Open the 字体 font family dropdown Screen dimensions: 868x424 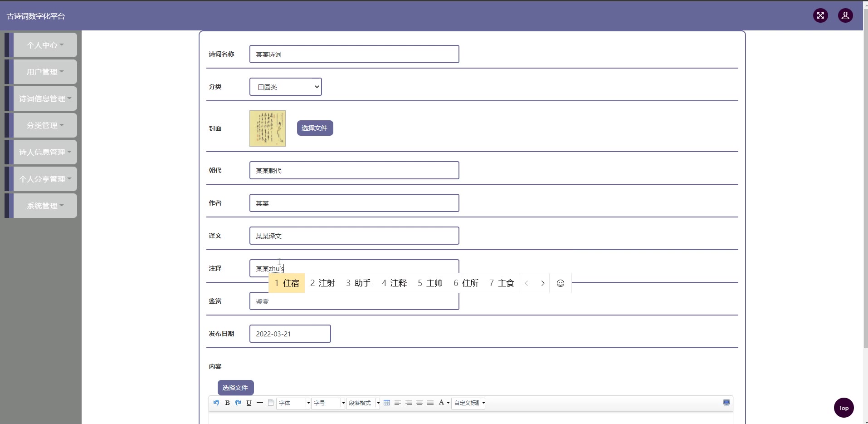(x=293, y=403)
